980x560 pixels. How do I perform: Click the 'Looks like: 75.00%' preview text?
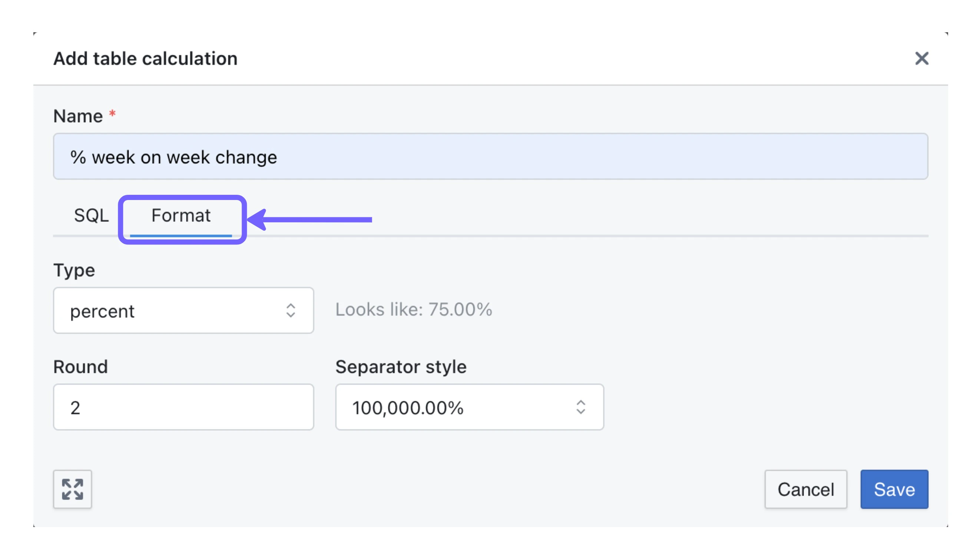(413, 309)
